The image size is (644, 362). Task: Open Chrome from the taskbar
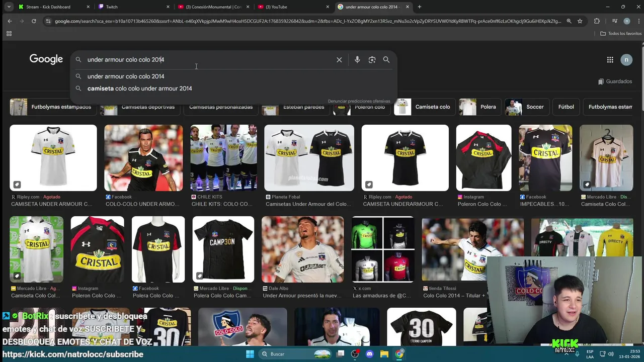click(399, 354)
